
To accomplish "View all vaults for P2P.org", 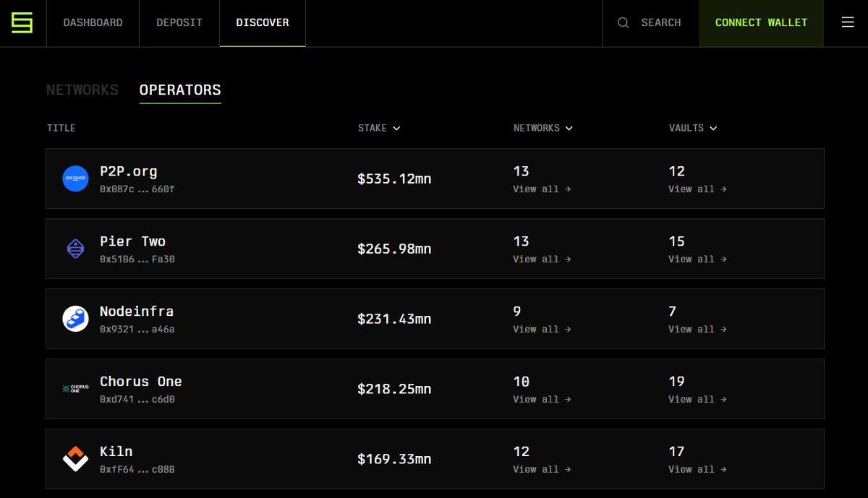I will coord(697,189).
